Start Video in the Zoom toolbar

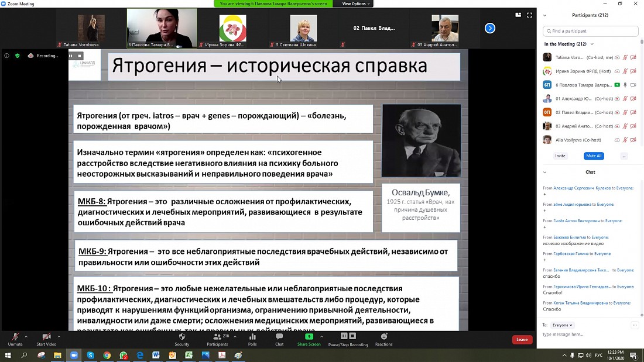click(46, 339)
